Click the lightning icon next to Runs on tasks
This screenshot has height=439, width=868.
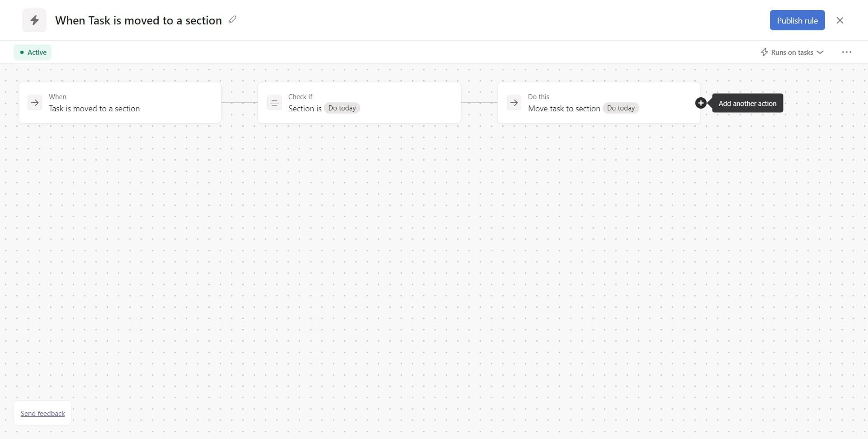[x=764, y=52]
